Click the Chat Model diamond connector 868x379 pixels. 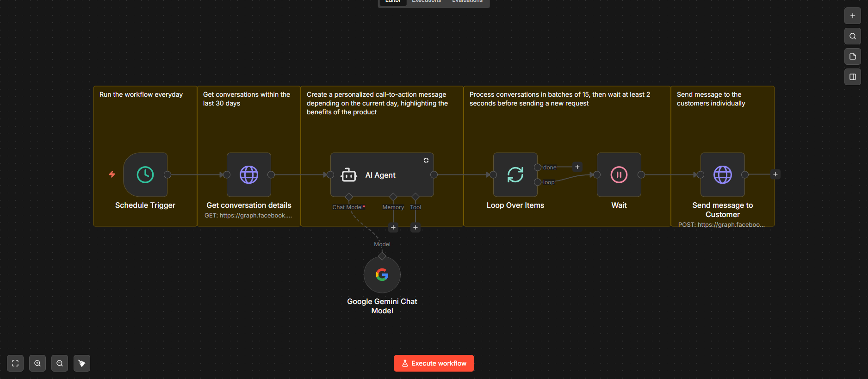349,197
